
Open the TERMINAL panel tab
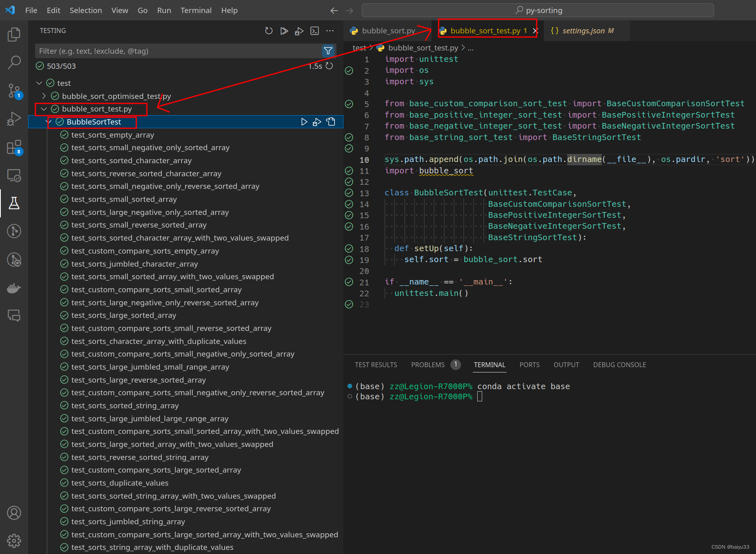[489, 365]
